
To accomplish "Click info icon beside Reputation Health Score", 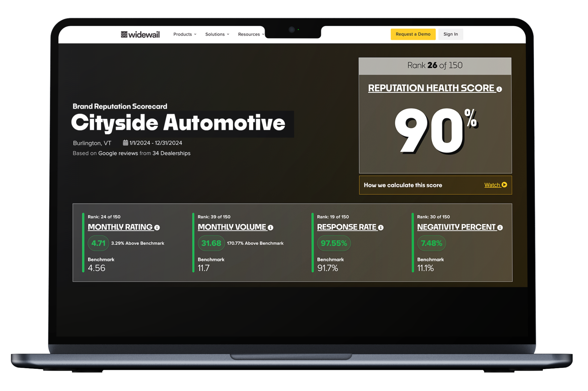I will 499,89.
